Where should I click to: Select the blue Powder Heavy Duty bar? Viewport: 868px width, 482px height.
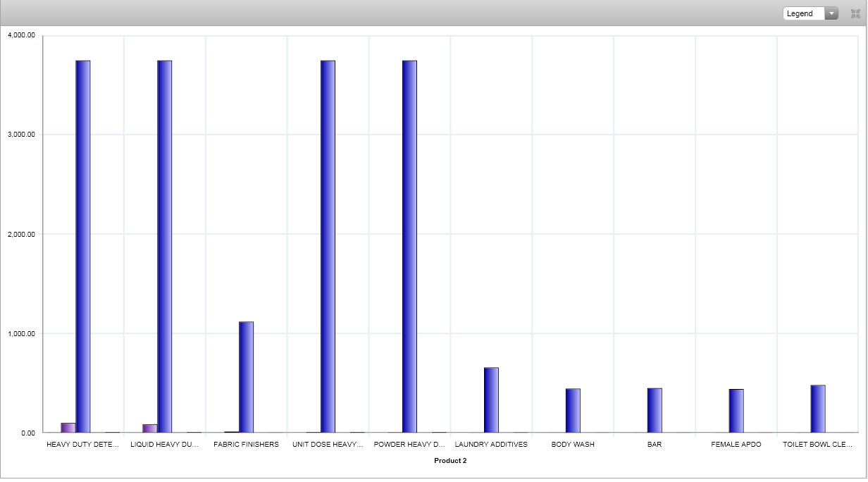[409, 247]
